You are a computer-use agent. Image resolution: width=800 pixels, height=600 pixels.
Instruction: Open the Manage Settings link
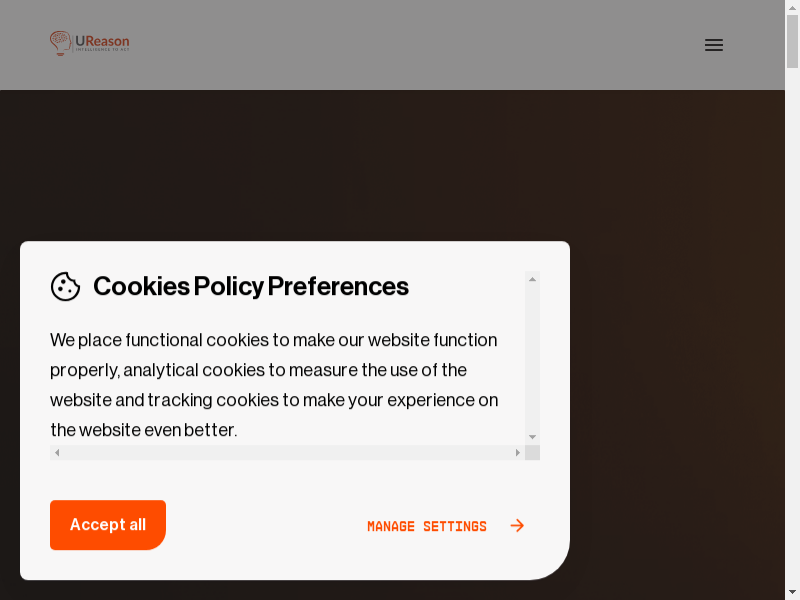point(427,526)
